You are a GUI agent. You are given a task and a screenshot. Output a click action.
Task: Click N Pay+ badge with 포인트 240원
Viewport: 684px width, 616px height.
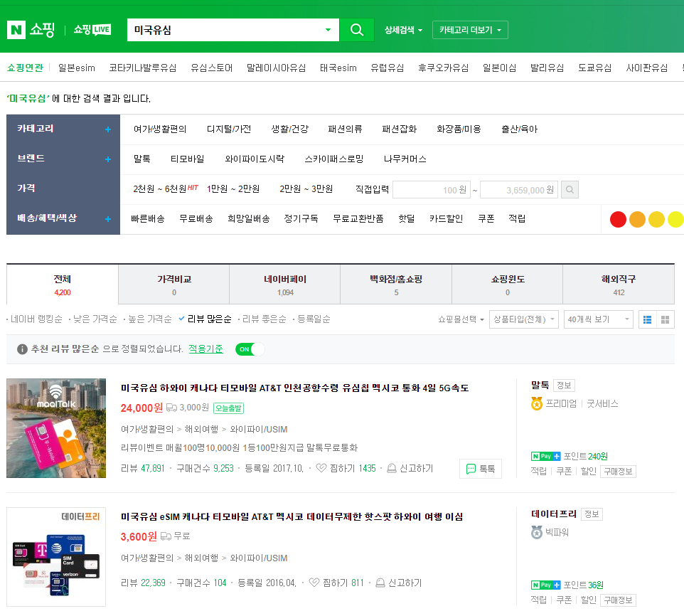pyautogui.click(x=545, y=457)
